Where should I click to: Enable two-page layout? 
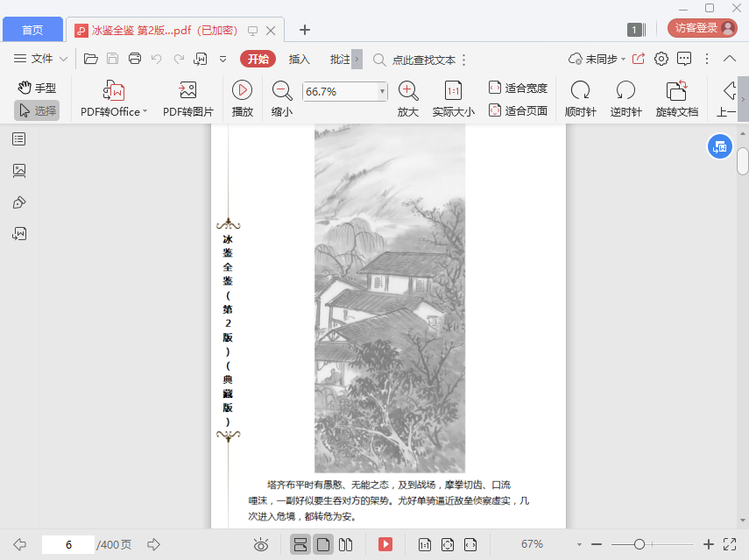(x=345, y=544)
